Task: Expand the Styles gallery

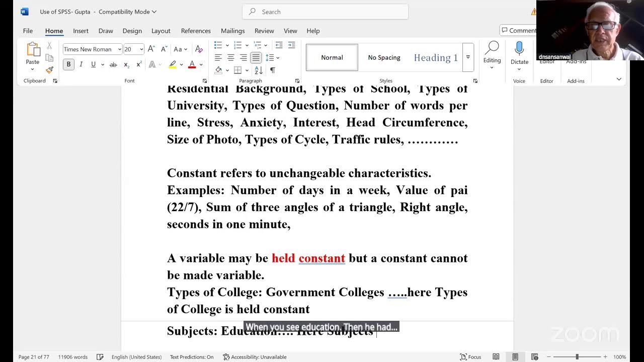Action: coord(468,57)
